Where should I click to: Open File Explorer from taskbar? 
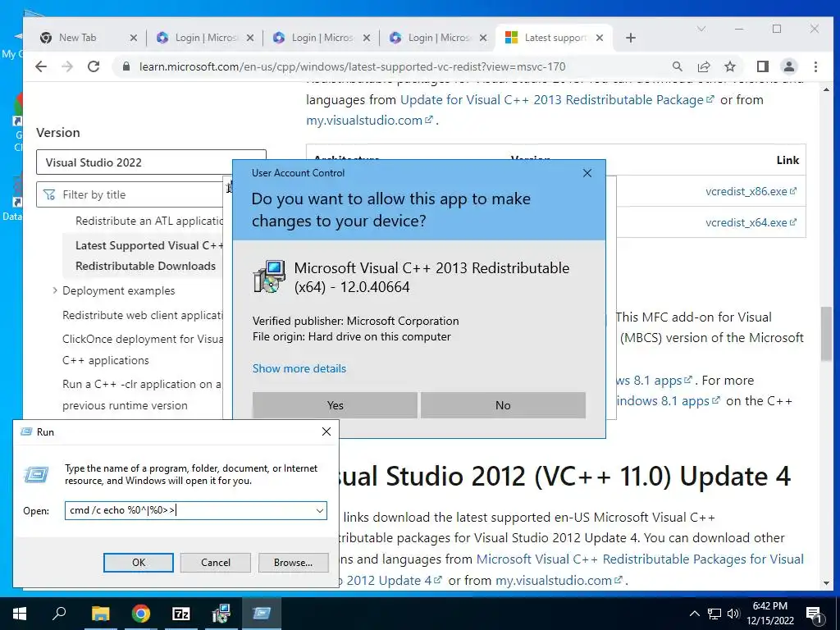100,614
